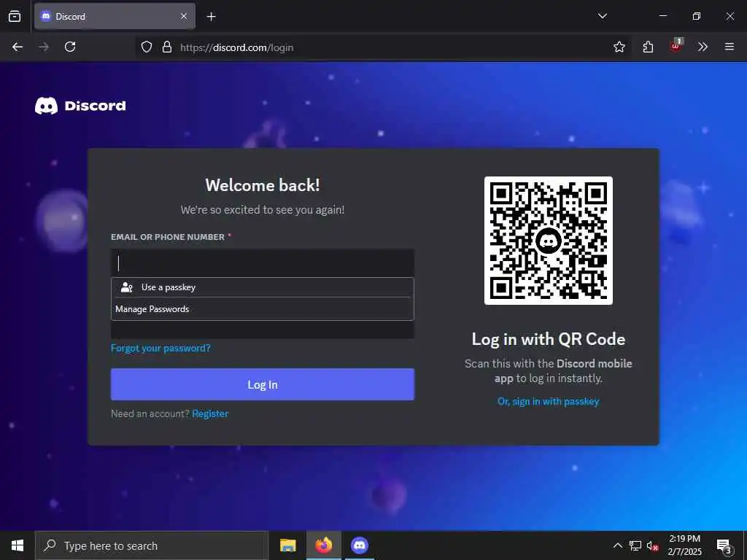The width and height of the screenshot is (747, 560).
Task: Click the forward navigation arrow
Action: (44, 47)
